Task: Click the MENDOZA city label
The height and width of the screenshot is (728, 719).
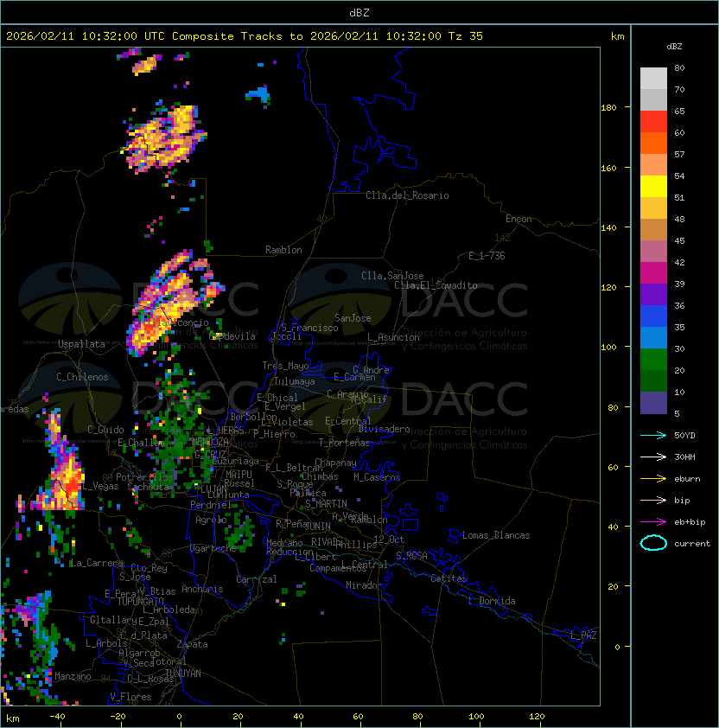Action: pyautogui.click(x=211, y=441)
